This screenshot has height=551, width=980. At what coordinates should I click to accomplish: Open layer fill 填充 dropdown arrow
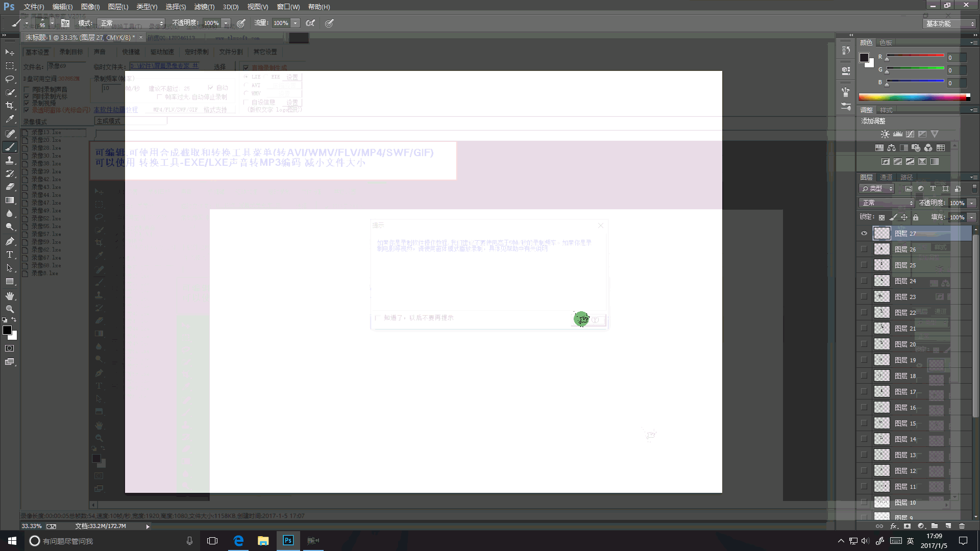click(x=972, y=217)
